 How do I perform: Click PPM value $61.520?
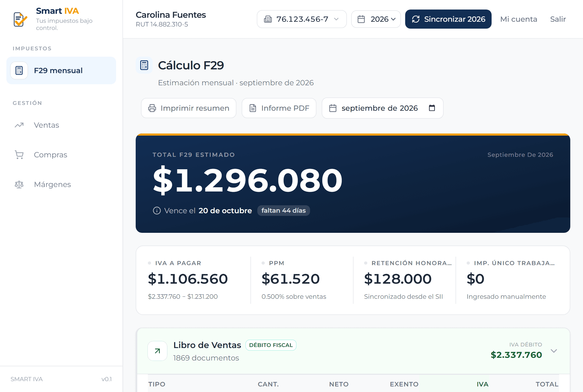pyautogui.click(x=291, y=279)
